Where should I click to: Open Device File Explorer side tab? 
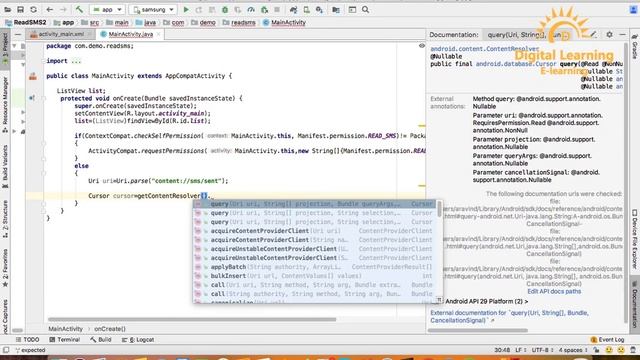635,239
